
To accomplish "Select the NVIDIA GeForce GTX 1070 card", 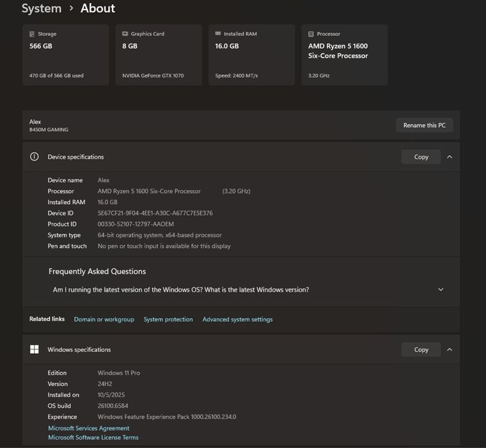I will [159, 55].
